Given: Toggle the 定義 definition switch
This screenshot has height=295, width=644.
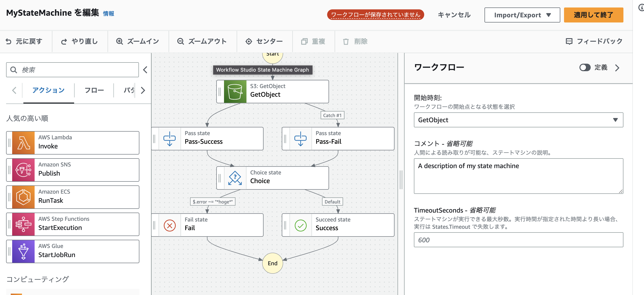Looking at the screenshot, I should pyautogui.click(x=585, y=68).
